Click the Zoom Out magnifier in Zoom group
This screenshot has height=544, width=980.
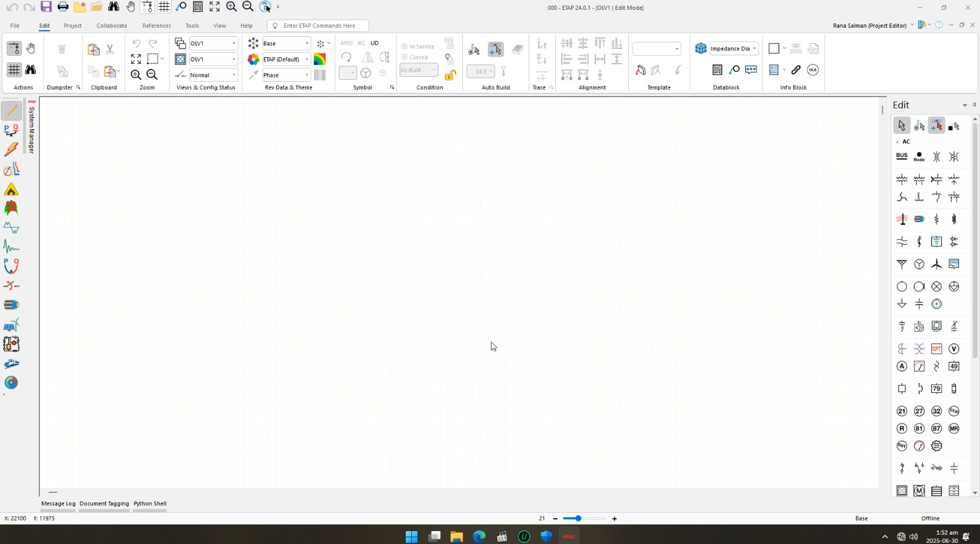pyautogui.click(x=152, y=74)
